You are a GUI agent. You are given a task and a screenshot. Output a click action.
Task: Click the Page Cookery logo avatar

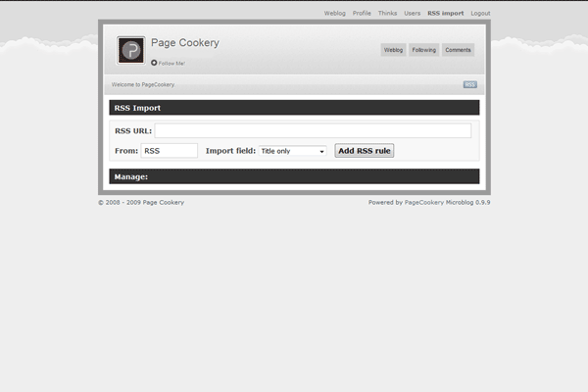[x=130, y=50]
